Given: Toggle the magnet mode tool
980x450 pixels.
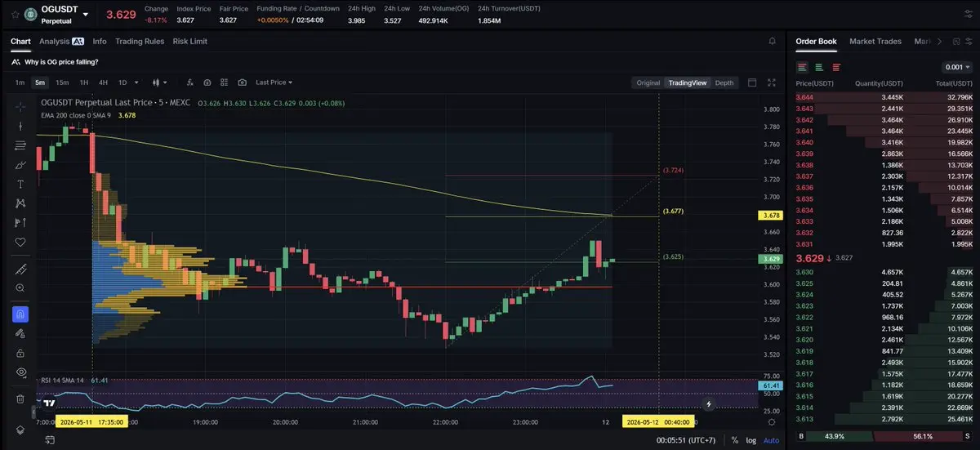Looking at the screenshot, I should [x=20, y=314].
